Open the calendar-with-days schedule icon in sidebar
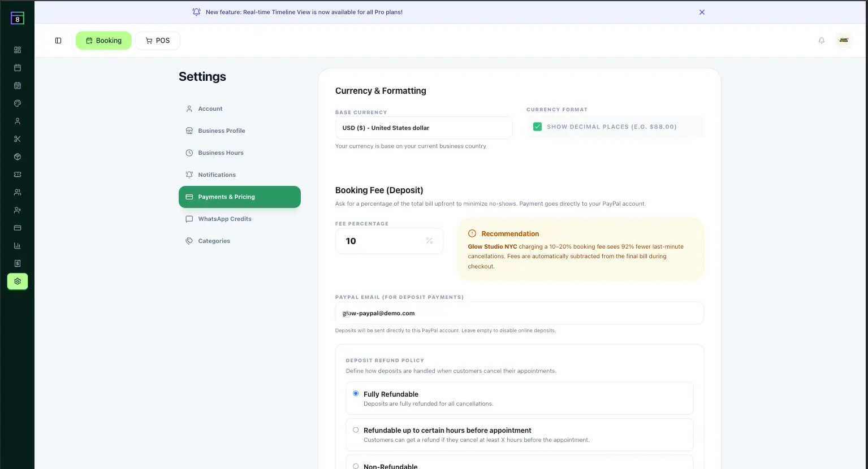 [x=18, y=85]
